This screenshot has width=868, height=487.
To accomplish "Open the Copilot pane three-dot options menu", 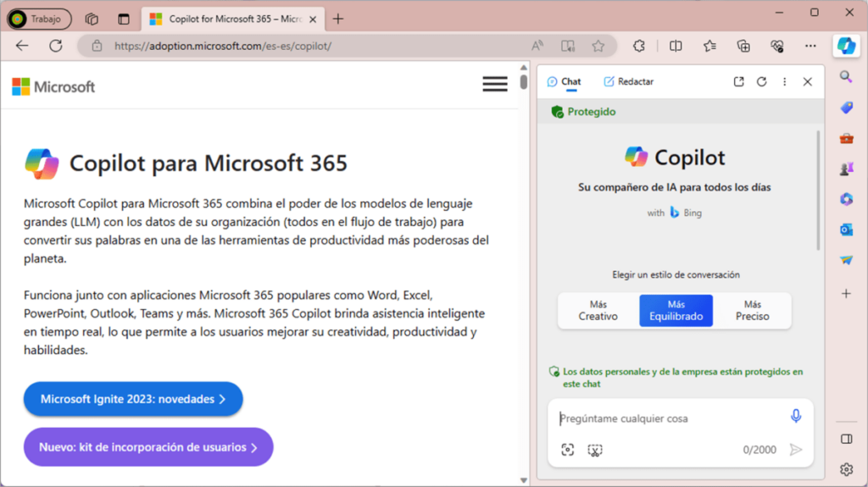I will click(784, 82).
